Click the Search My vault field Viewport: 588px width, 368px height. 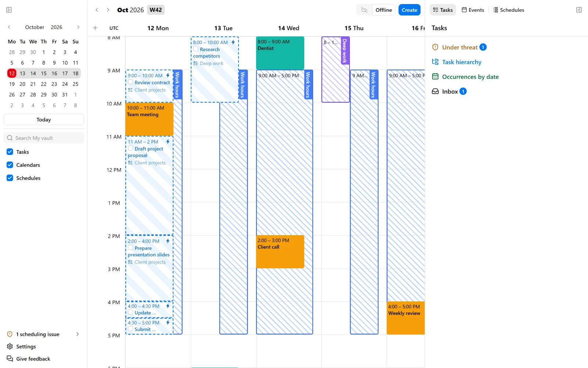44,138
